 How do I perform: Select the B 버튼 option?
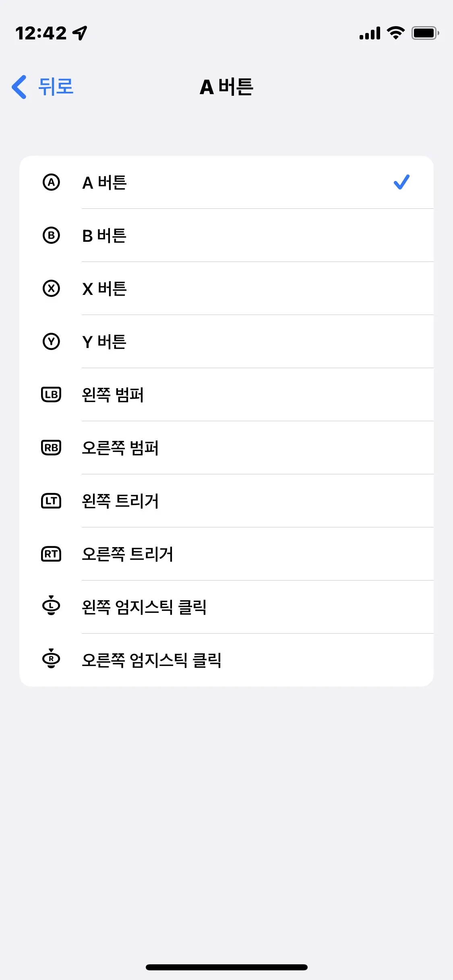[105, 236]
